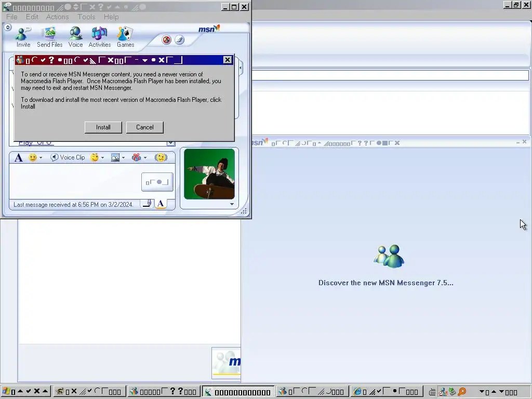
Task: Click the dropdown arrow beside the Play link
Action: click(x=170, y=143)
